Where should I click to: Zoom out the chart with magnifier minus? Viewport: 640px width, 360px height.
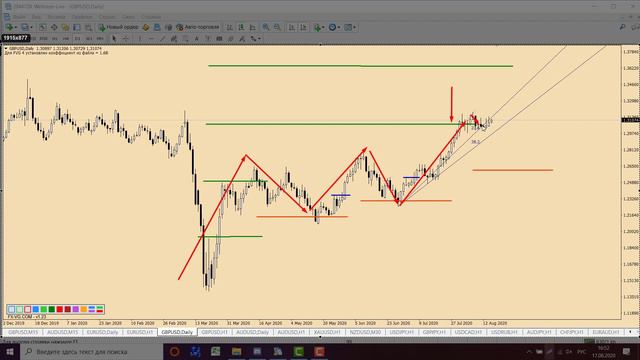click(x=277, y=27)
